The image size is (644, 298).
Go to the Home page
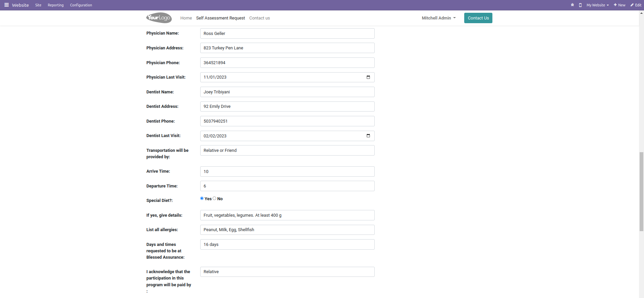coord(186,18)
